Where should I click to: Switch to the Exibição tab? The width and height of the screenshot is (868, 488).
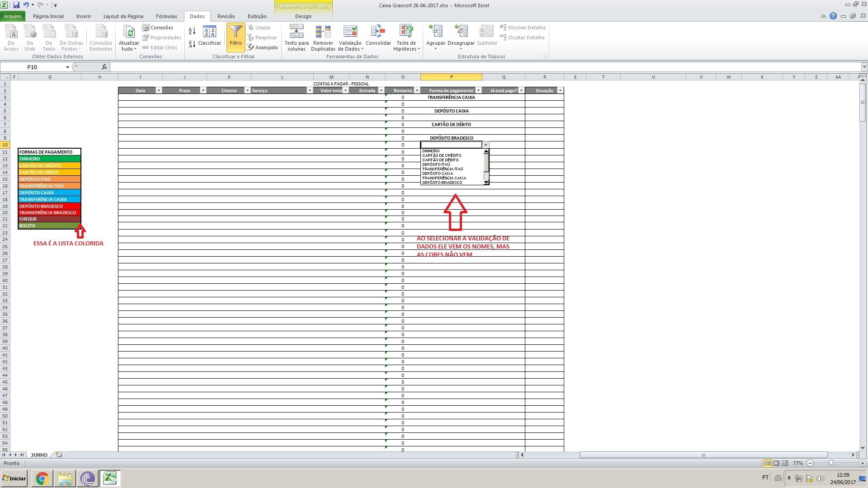click(x=257, y=16)
